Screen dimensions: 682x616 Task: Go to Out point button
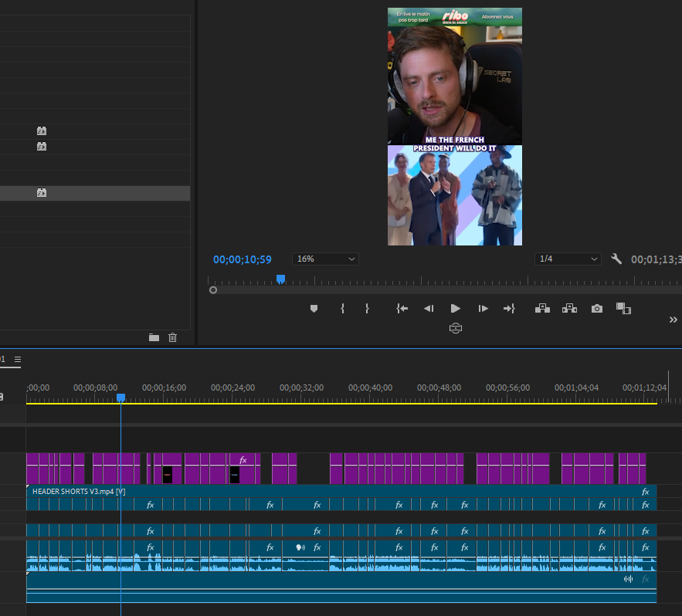[x=509, y=309]
